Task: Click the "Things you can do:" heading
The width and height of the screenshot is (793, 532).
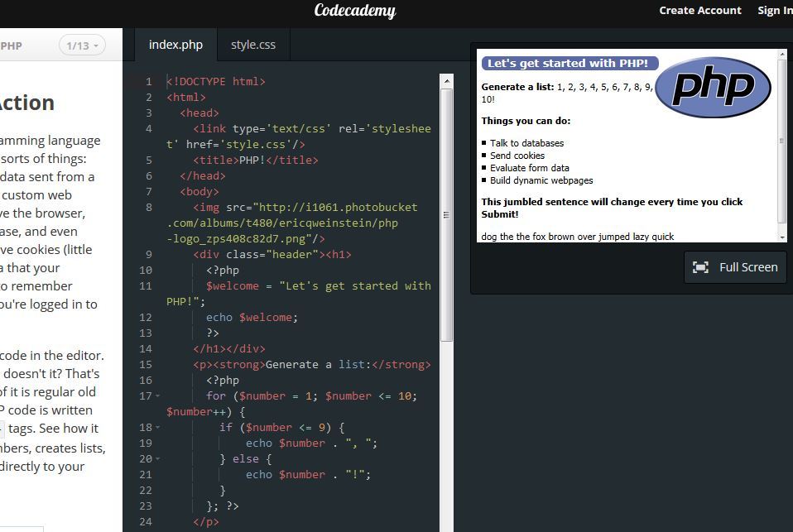Action: coord(526,121)
